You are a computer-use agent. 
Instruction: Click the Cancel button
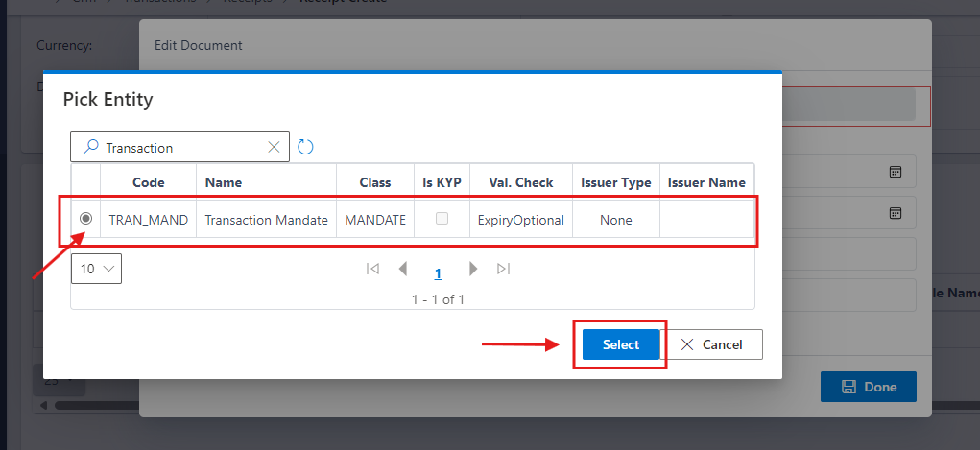711,344
